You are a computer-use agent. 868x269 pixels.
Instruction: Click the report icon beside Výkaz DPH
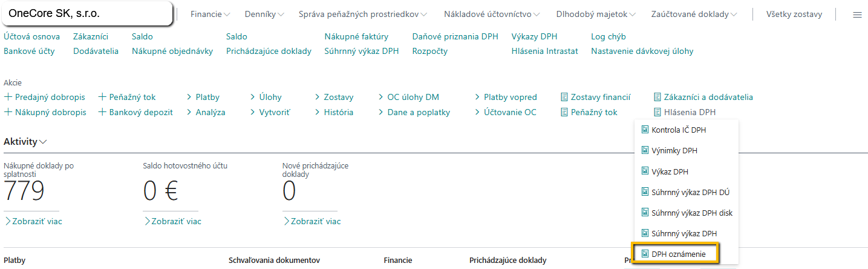[x=645, y=171]
